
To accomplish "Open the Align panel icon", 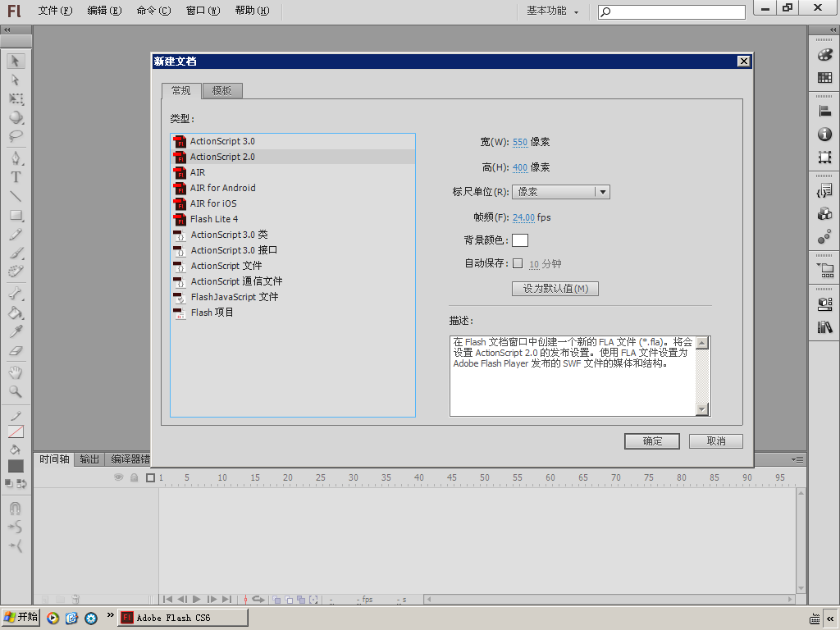I will pos(825,111).
